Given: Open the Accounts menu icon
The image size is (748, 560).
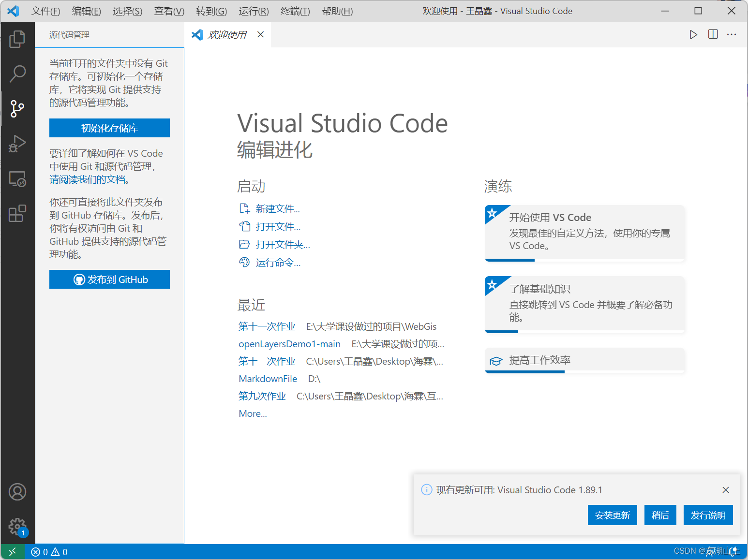Looking at the screenshot, I should [x=17, y=492].
